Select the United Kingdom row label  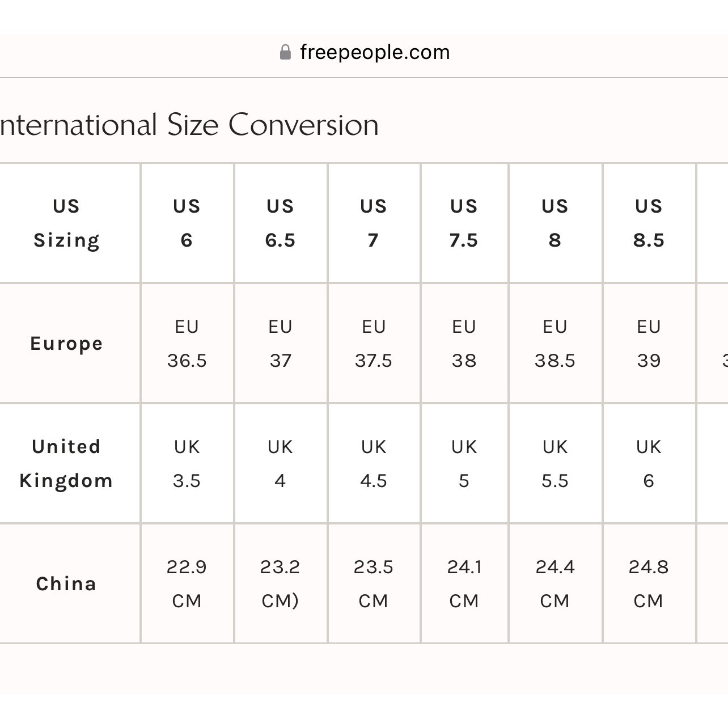point(66,464)
